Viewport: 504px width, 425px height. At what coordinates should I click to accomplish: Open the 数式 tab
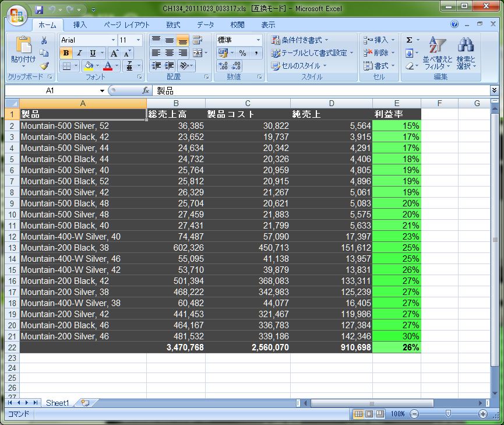(x=173, y=24)
